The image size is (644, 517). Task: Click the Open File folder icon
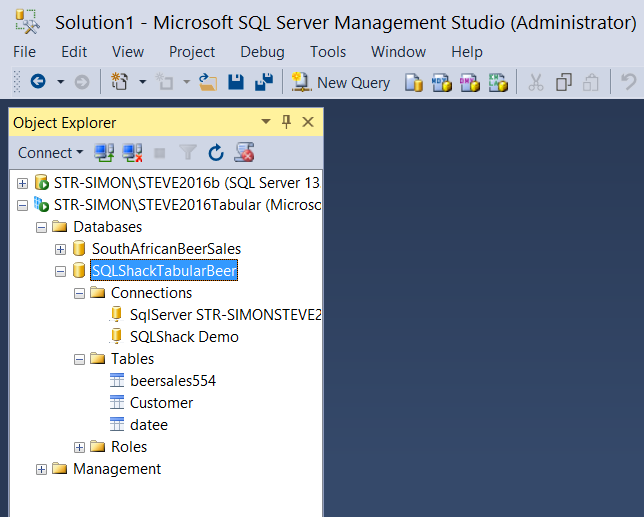coord(208,82)
